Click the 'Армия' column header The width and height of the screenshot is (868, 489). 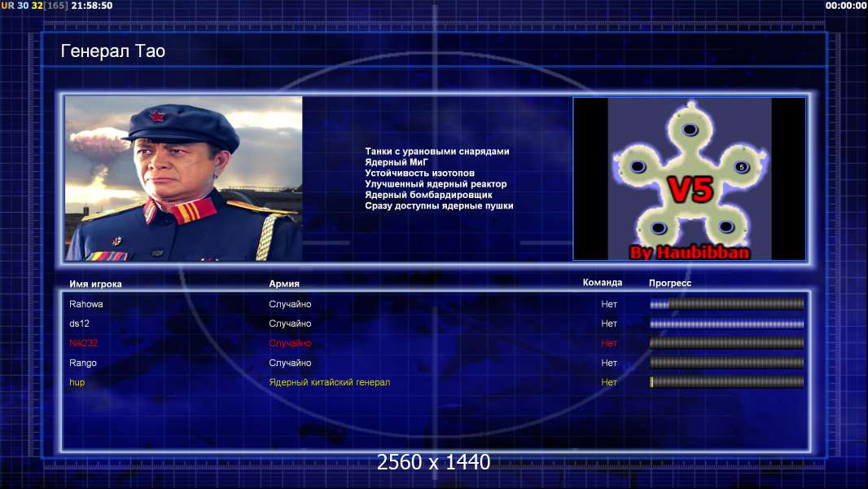[x=284, y=284]
